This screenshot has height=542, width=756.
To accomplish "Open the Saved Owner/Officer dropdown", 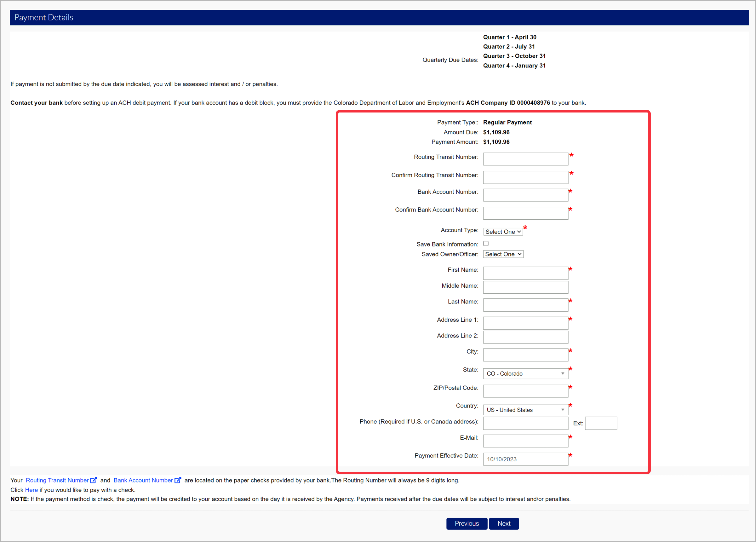I will (x=503, y=254).
